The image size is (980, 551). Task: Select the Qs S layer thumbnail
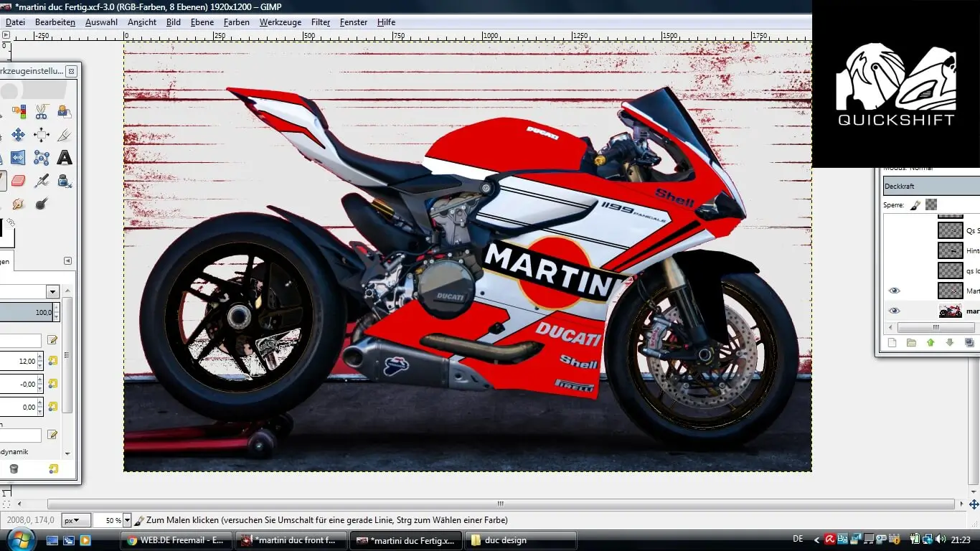coord(951,230)
